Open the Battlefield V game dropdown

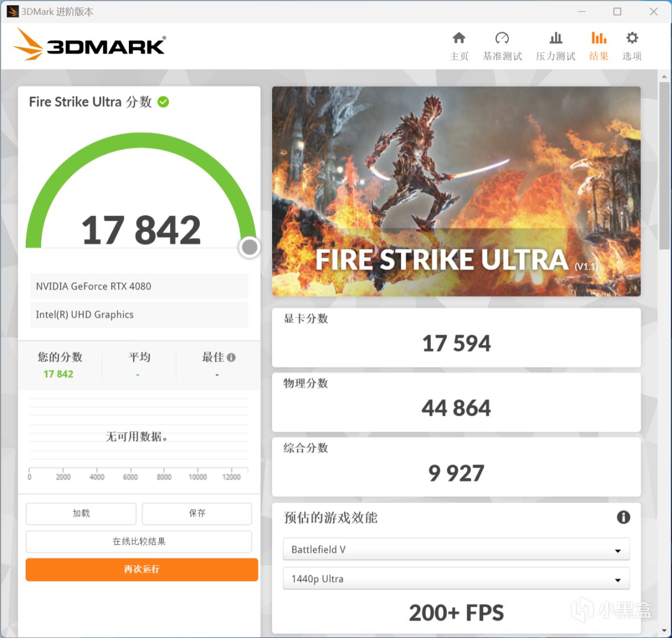click(456, 549)
